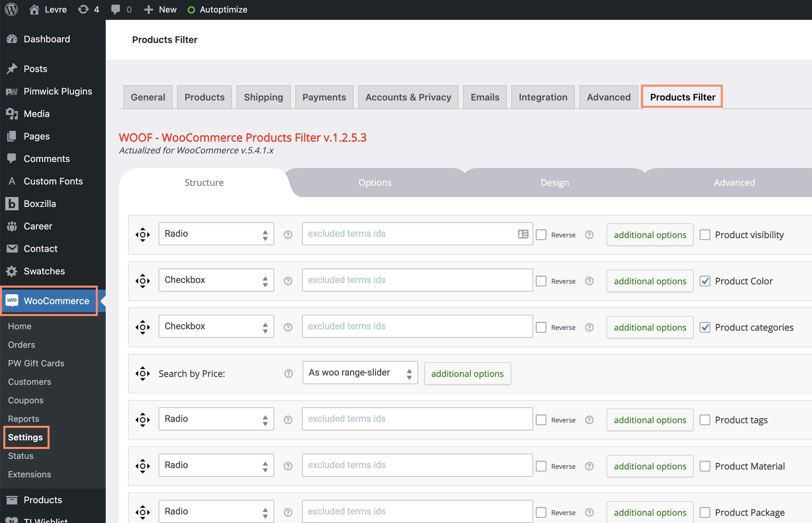Image resolution: width=812 pixels, height=523 pixels.
Task: Open the As woo range-slider dropdown
Action: 360,373
